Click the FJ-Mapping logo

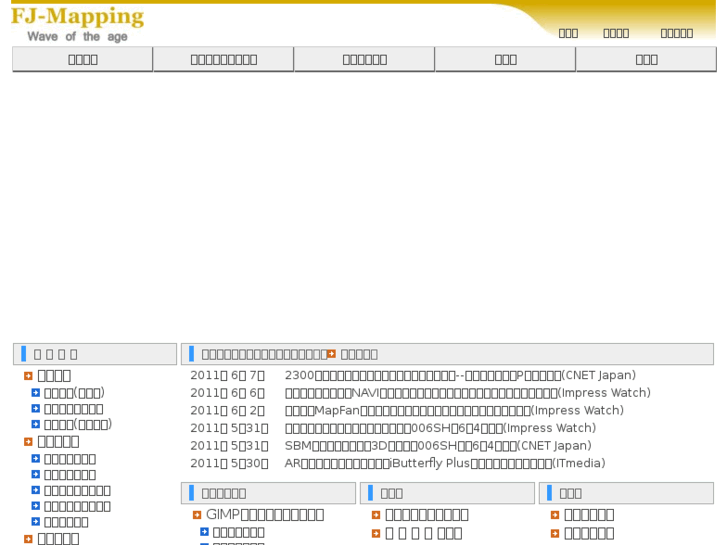(77, 17)
